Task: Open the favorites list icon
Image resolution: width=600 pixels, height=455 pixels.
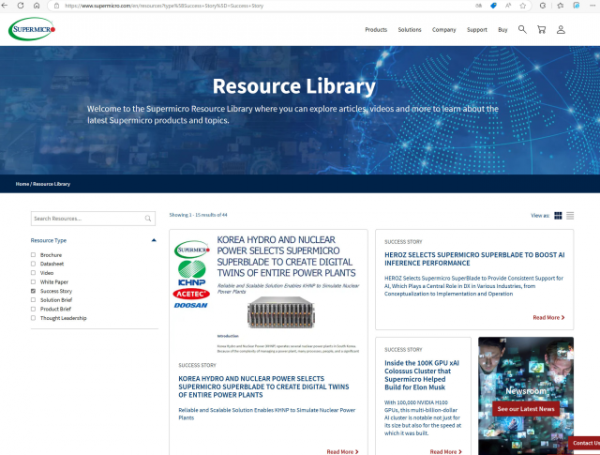Action: 560,5
